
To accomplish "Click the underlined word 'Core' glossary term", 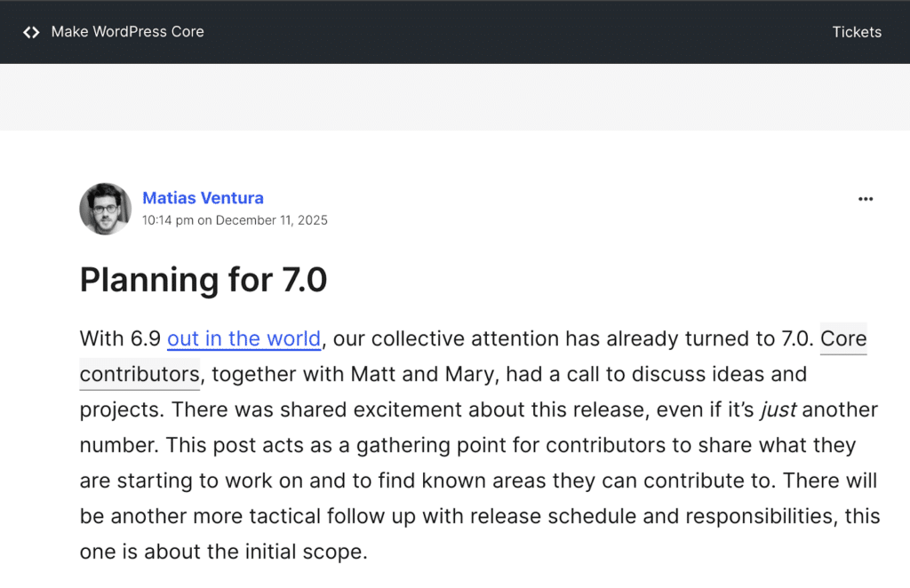I will 842,338.
